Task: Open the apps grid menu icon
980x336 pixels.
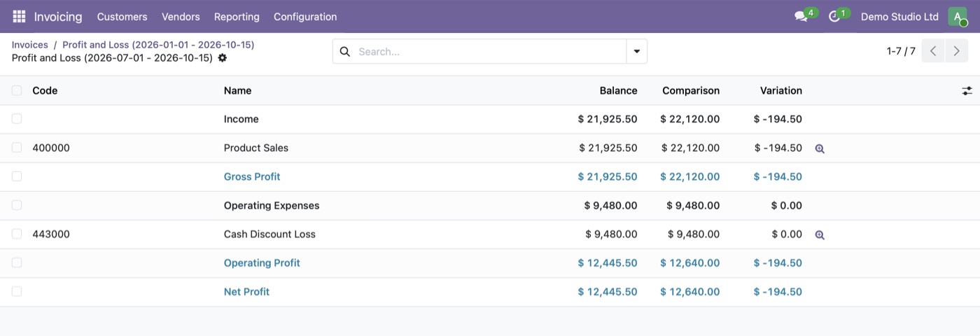Action: (x=19, y=16)
